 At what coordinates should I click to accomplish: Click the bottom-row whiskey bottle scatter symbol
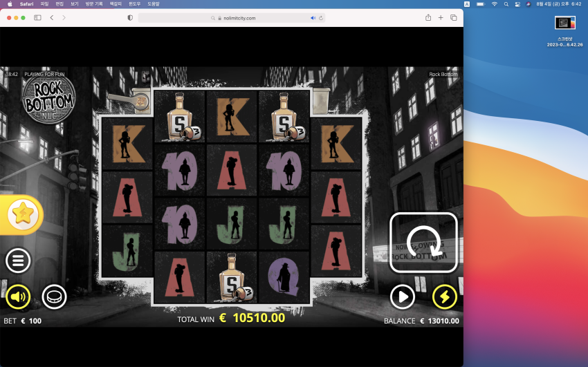pyautogui.click(x=232, y=277)
